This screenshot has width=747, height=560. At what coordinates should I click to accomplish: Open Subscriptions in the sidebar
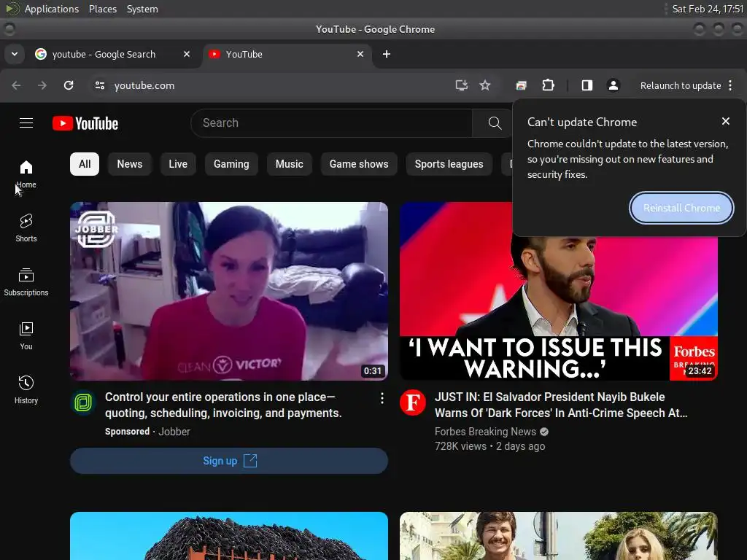(x=26, y=282)
